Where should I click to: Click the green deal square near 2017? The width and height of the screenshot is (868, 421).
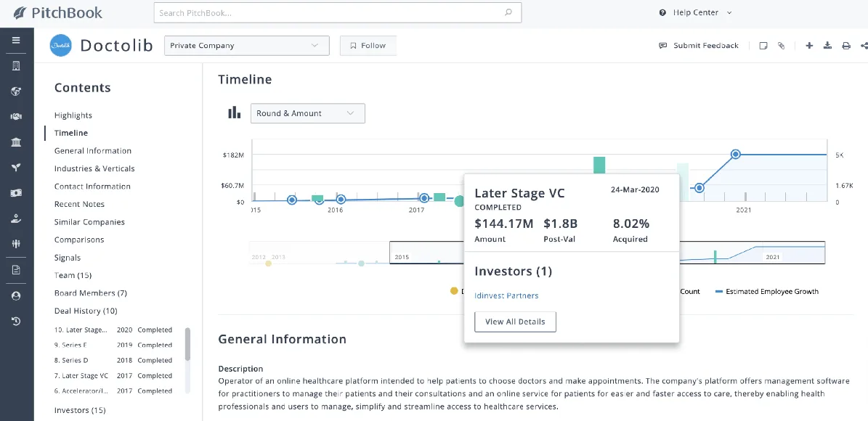tap(439, 197)
